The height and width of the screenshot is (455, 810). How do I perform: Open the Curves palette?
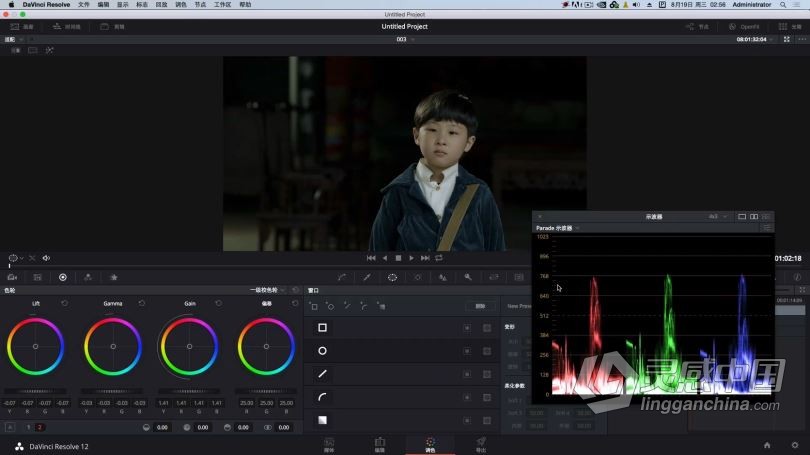342,277
